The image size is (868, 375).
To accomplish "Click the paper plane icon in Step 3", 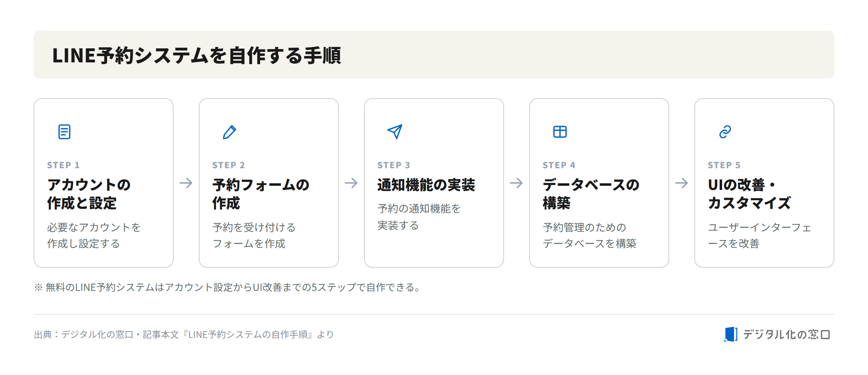I will tap(395, 132).
